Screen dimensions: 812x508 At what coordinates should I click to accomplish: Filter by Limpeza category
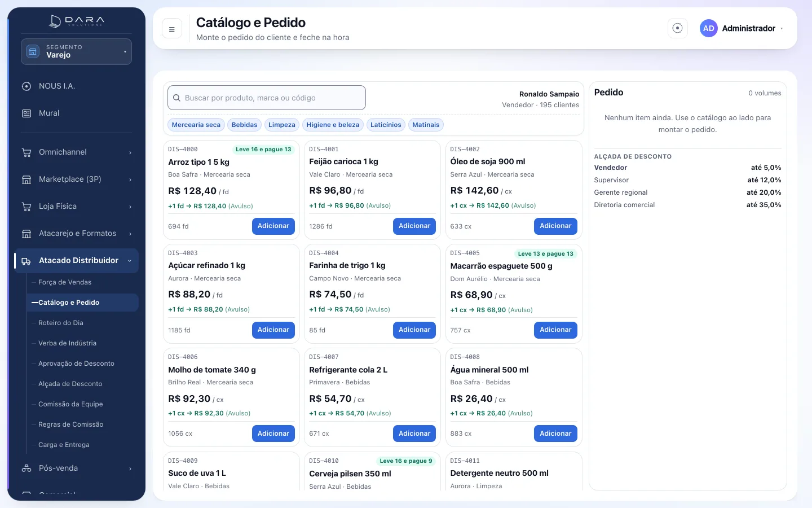click(282, 125)
